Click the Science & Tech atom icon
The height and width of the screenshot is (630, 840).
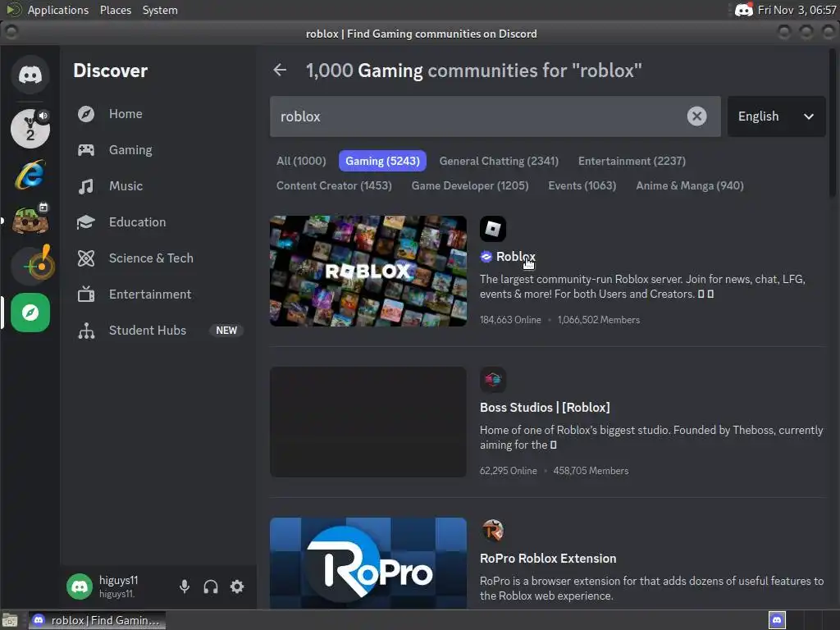(x=85, y=258)
